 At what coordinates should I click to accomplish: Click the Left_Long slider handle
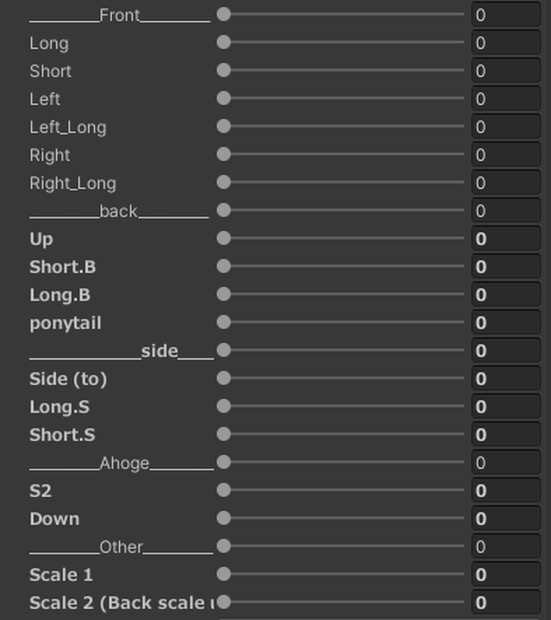tap(223, 126)
